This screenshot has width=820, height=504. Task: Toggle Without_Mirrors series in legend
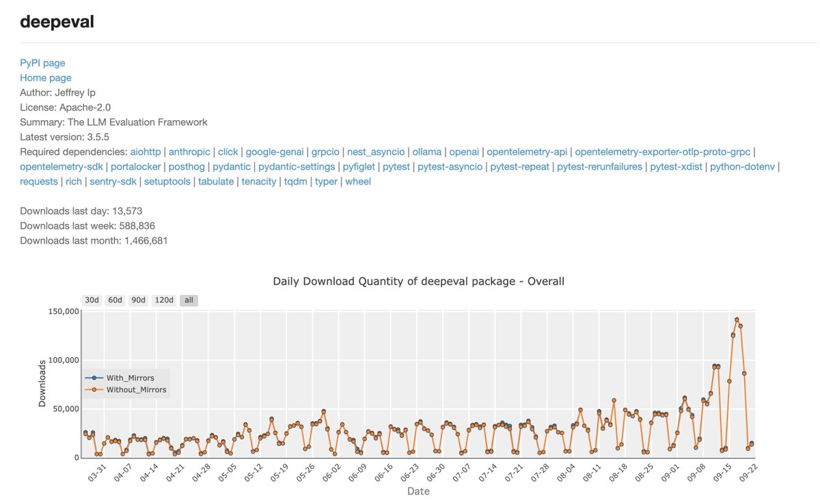point(124,390)
